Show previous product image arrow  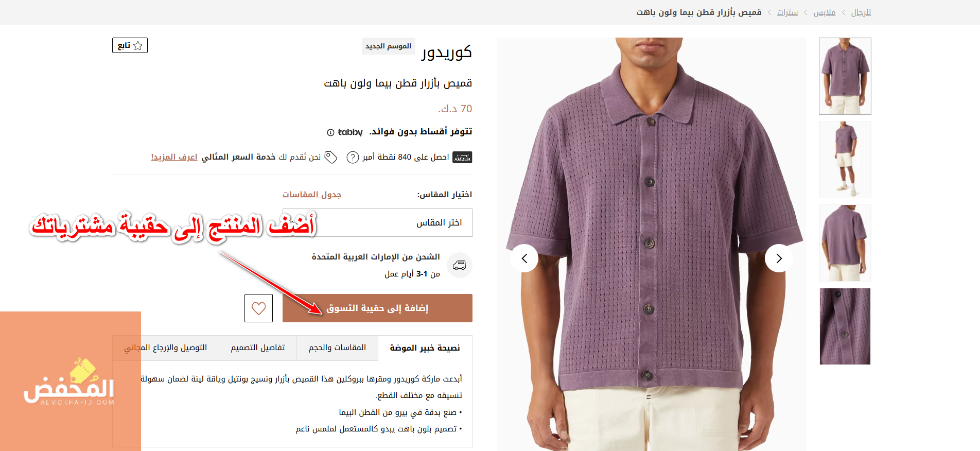point(524,258)
